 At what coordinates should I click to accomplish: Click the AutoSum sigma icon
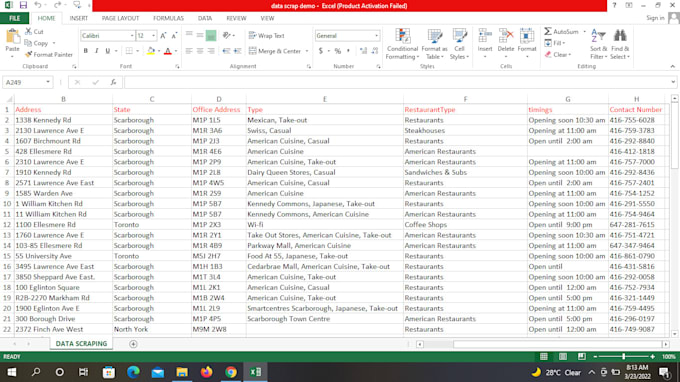click(548, 31)
